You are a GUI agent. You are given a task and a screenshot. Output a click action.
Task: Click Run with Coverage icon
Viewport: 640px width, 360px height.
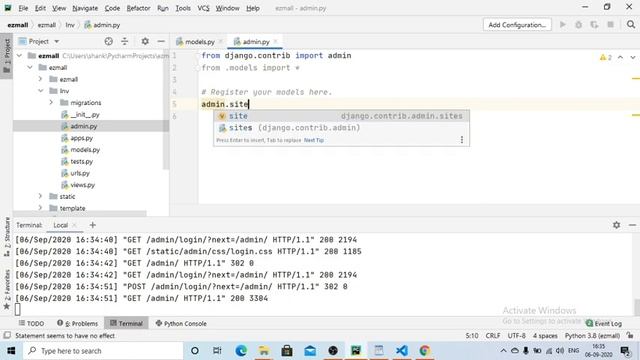click(x=594, y=25)
